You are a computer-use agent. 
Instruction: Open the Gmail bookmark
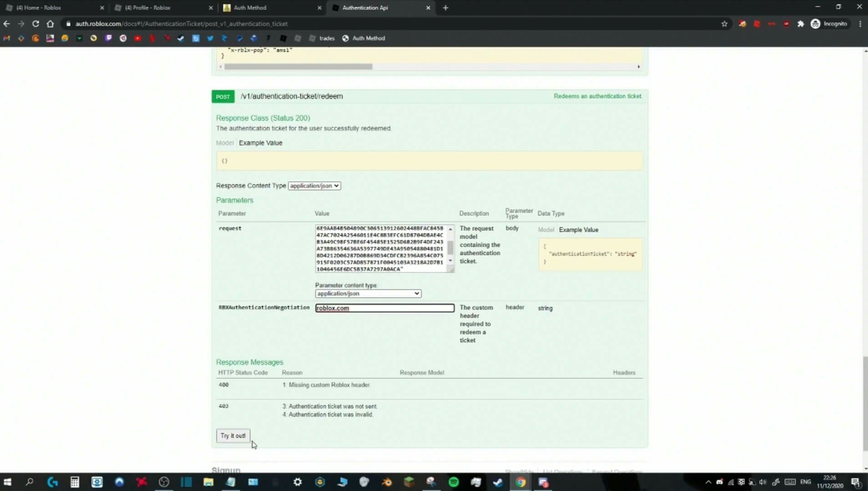6,38
